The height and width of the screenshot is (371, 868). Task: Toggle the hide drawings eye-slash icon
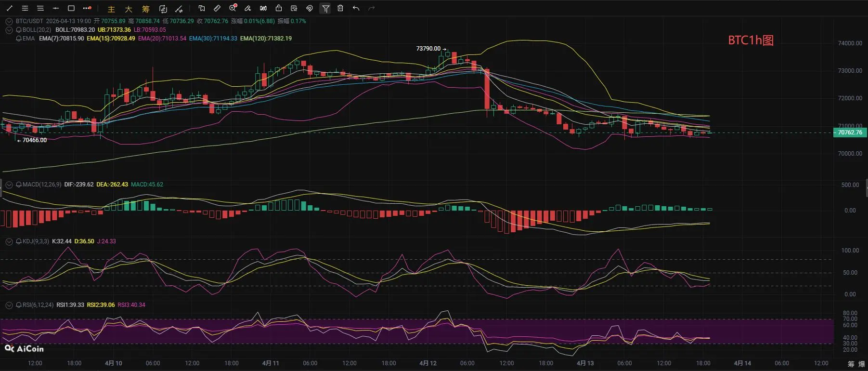(310, 8)
